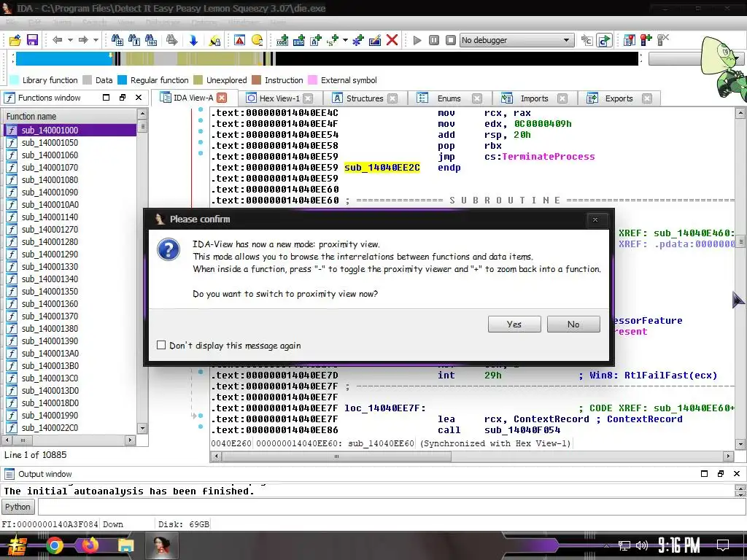Switch to the Enums tab
Viewport: 747px width, 560px height.
(x=449, y=98)
